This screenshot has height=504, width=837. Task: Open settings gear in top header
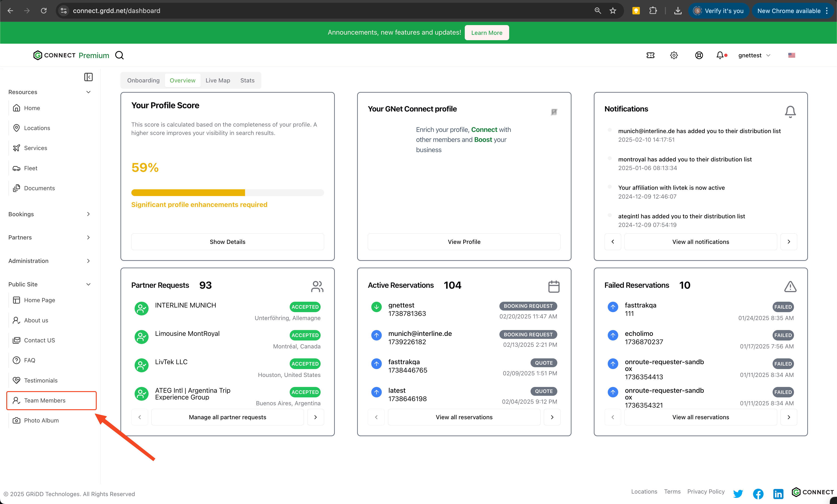point(674,55)
